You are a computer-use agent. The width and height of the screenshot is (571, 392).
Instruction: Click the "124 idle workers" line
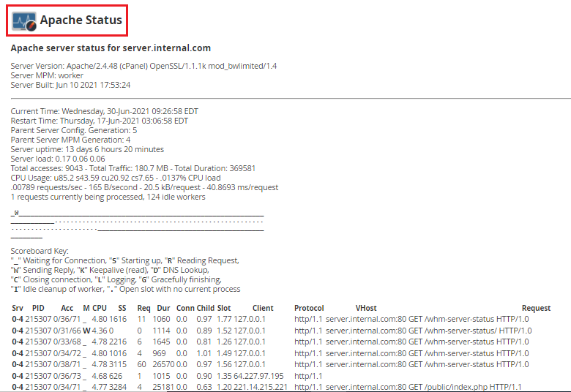pyautogui.click(x=108, y=197)
